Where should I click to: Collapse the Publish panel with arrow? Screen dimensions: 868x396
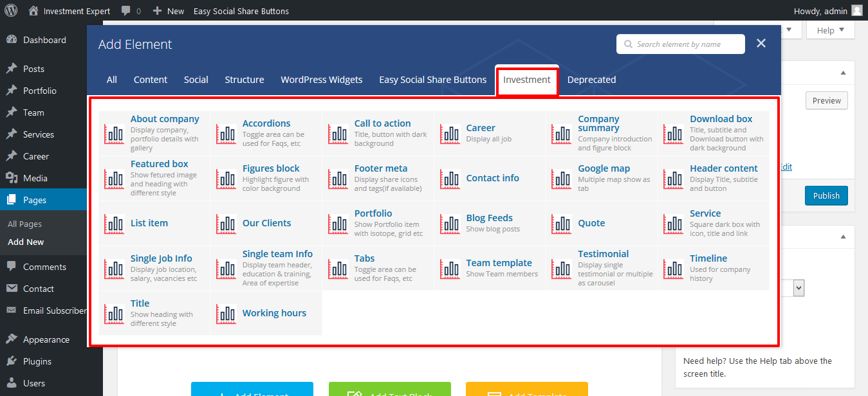coord(843,73)
